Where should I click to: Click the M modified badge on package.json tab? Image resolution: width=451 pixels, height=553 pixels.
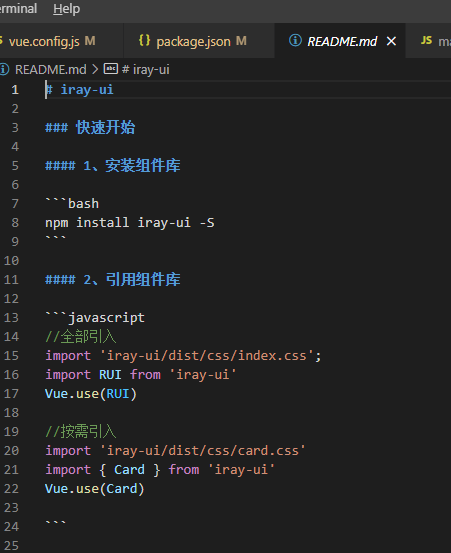241,41
